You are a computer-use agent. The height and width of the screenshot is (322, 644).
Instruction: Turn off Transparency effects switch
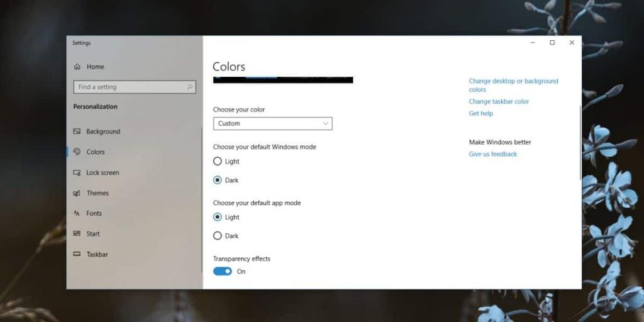coord(223,272)
